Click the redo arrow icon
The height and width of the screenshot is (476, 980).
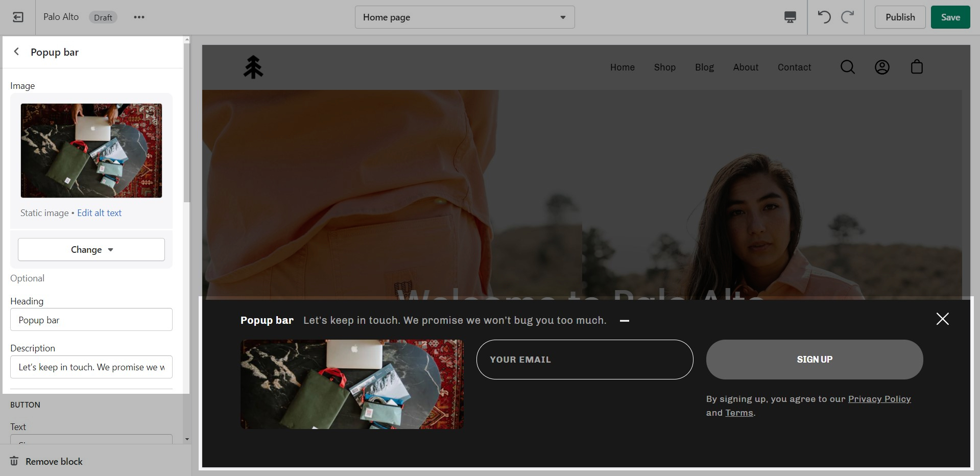[848, 17]
